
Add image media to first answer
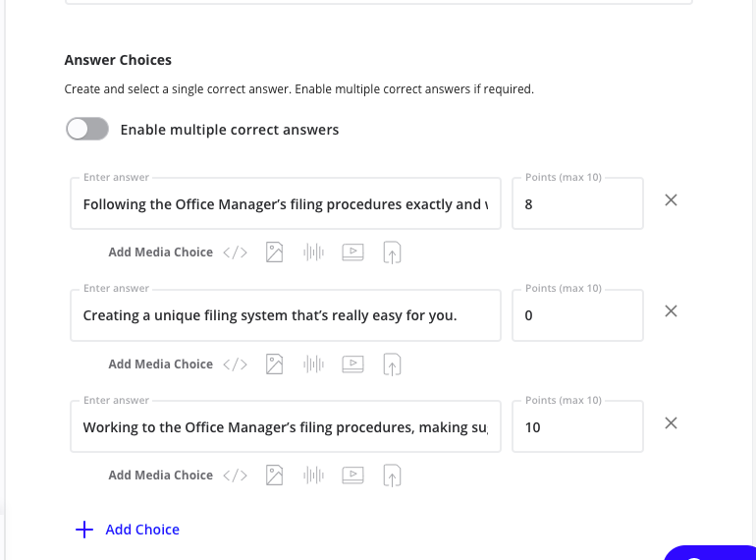click(x=275, y=252)
